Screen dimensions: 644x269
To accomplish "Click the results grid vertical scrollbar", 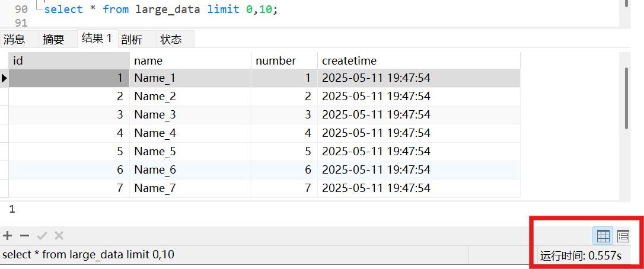I will (x=626, y=98).
